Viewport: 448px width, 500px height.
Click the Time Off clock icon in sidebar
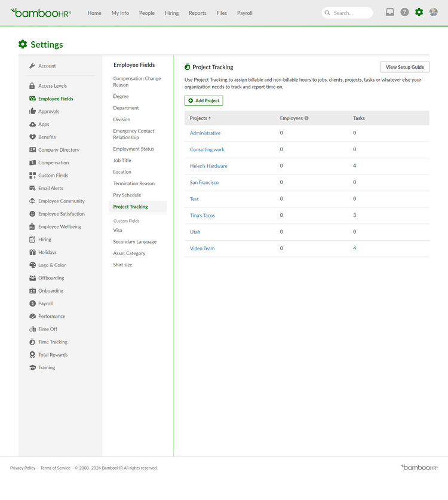click(32, 329)
